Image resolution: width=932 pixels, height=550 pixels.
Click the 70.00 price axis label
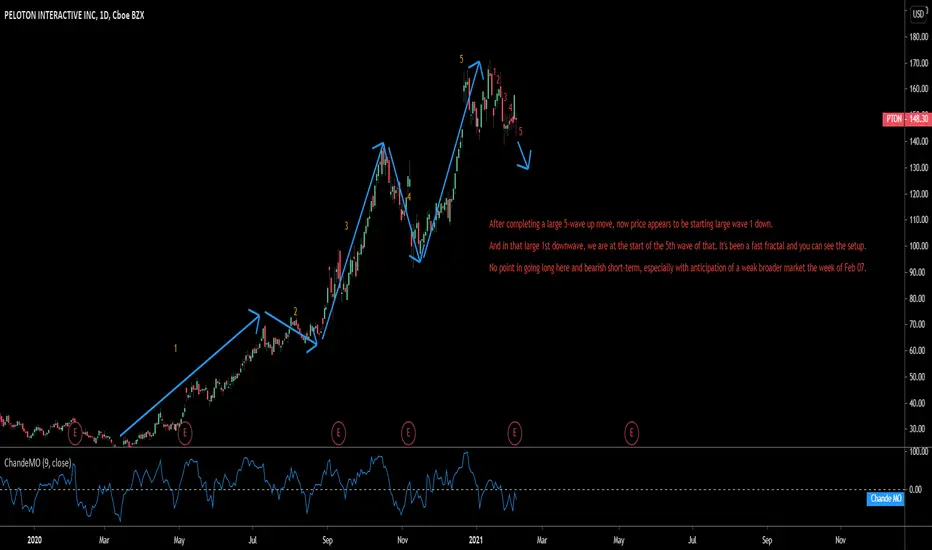coord(918,324)
